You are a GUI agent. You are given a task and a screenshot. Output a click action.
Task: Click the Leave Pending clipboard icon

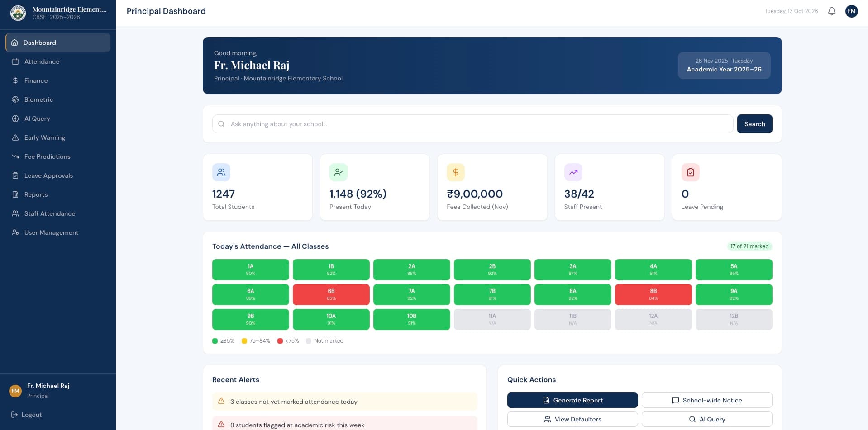pyautogui.click(x=690, y=172)
